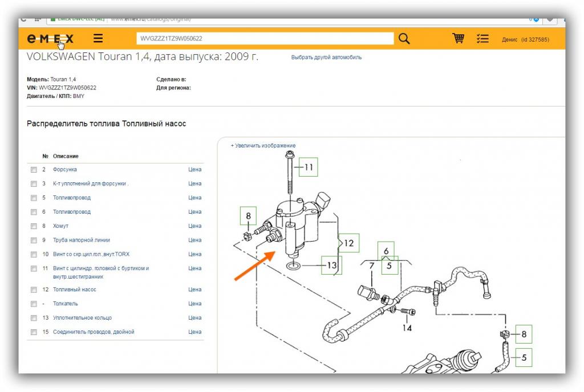This screenshot has width=584, height=392.
Task: Check the box for item 11 Винт с цилиндр. головкой
Action: (x=34, y=268)
